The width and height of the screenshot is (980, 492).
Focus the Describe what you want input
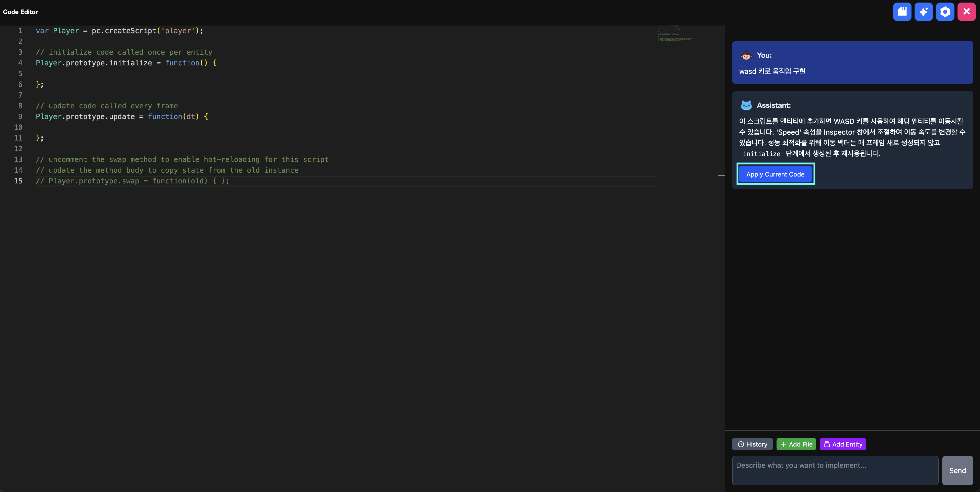click(835, 470)
